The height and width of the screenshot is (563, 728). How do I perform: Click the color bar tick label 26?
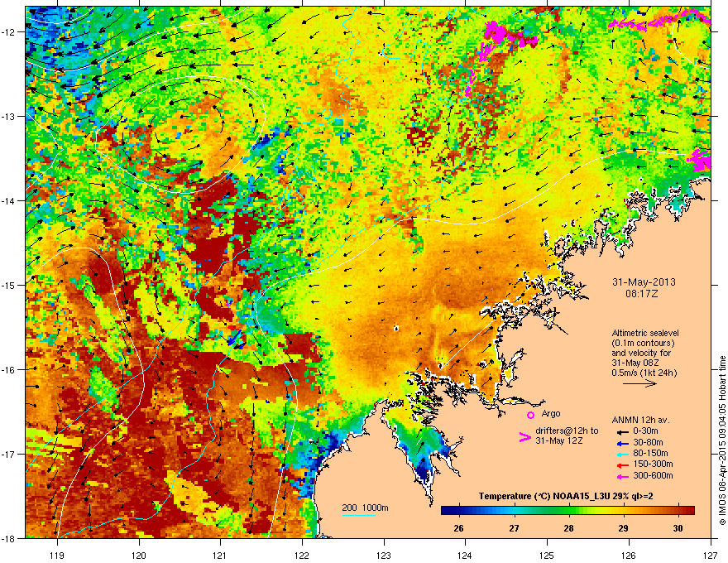tap(458, 528)
